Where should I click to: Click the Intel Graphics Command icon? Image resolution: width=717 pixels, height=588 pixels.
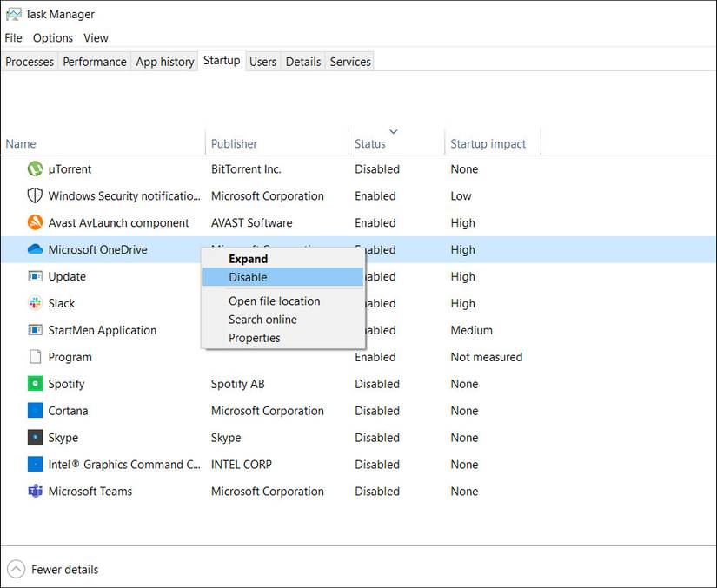[36, 464]
